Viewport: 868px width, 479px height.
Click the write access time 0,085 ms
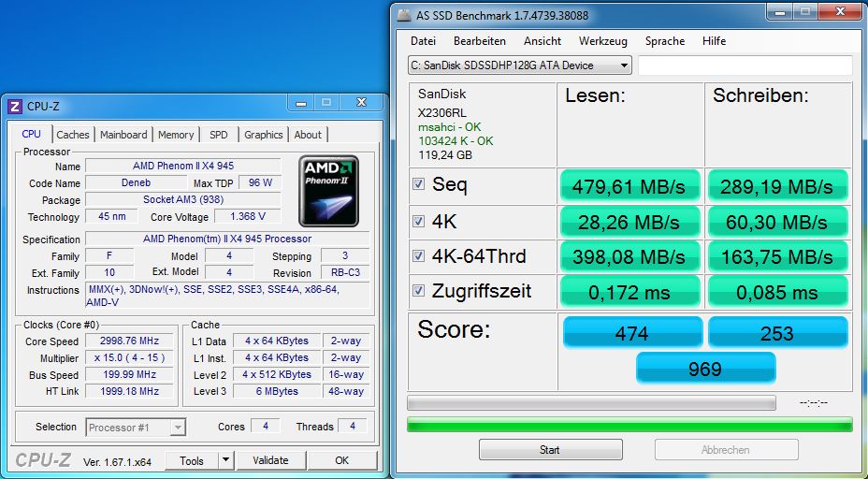point(778,292)
